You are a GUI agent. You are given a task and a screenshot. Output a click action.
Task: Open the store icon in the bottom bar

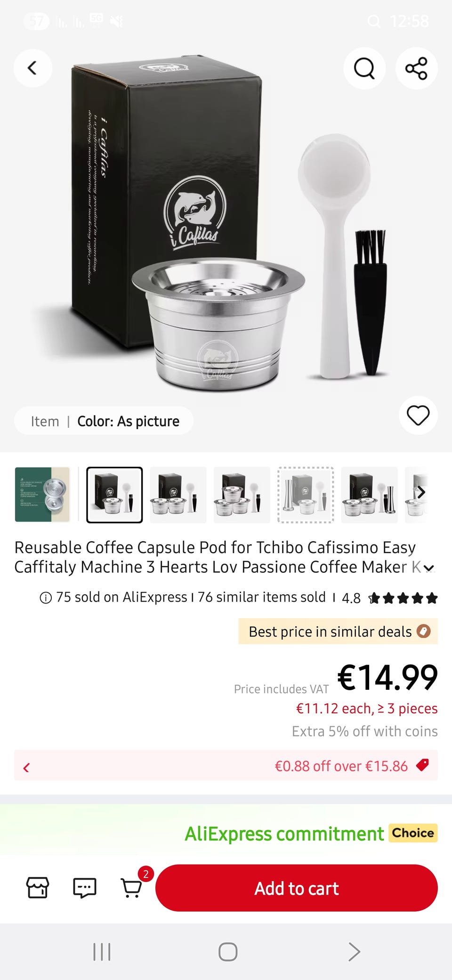pos(37,888)
